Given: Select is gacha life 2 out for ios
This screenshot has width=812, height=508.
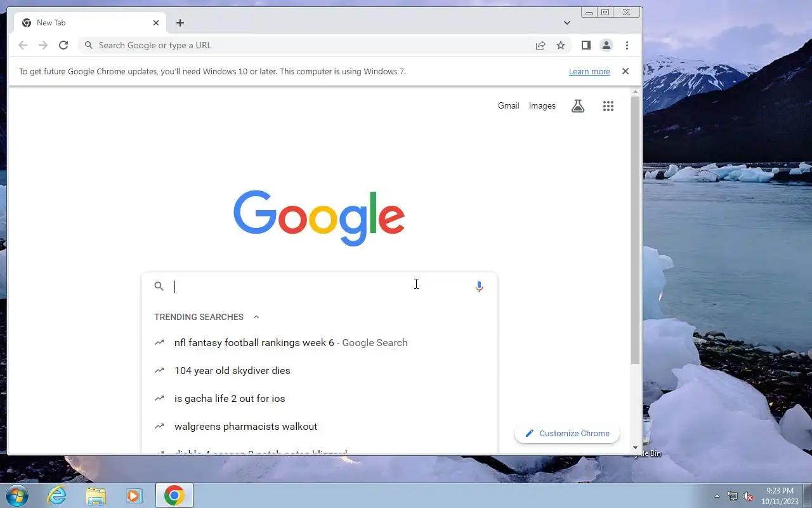Looking at the screenshot, I should click(x=320, y=399).
